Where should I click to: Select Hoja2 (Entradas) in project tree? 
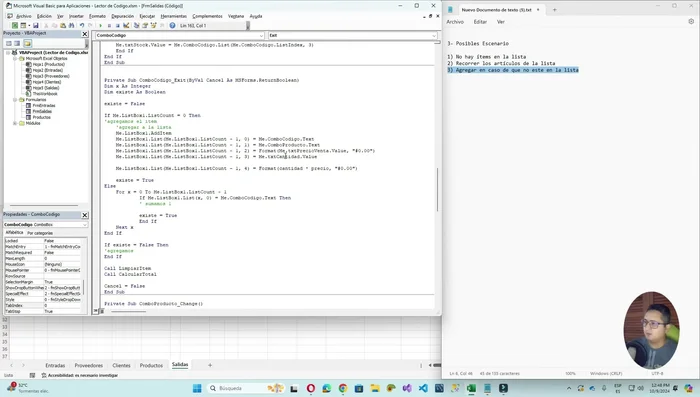click(x=47, y=70)
